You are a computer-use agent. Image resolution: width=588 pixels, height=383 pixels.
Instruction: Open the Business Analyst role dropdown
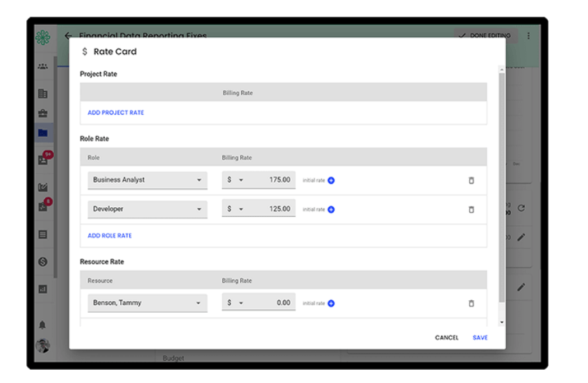(x=147, y=180)
